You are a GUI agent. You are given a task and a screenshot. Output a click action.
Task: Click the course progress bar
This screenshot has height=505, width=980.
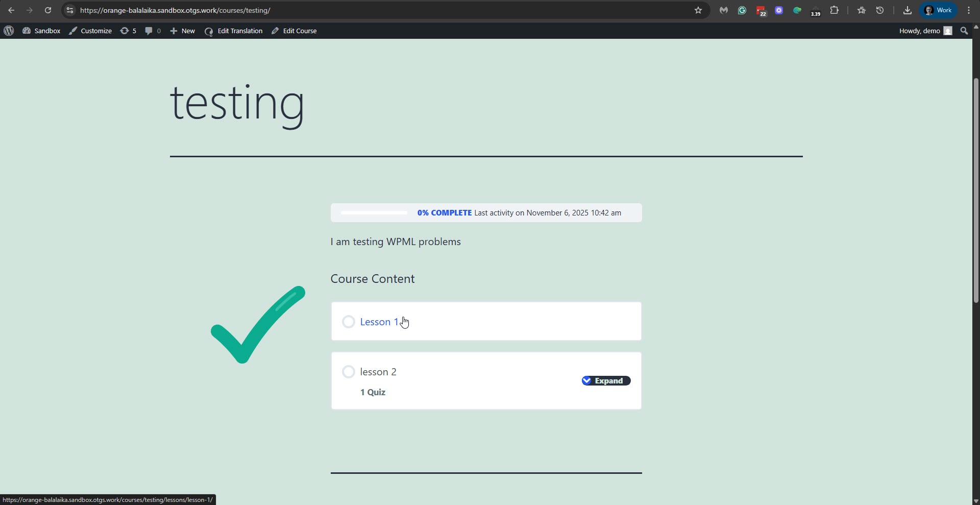374,213
